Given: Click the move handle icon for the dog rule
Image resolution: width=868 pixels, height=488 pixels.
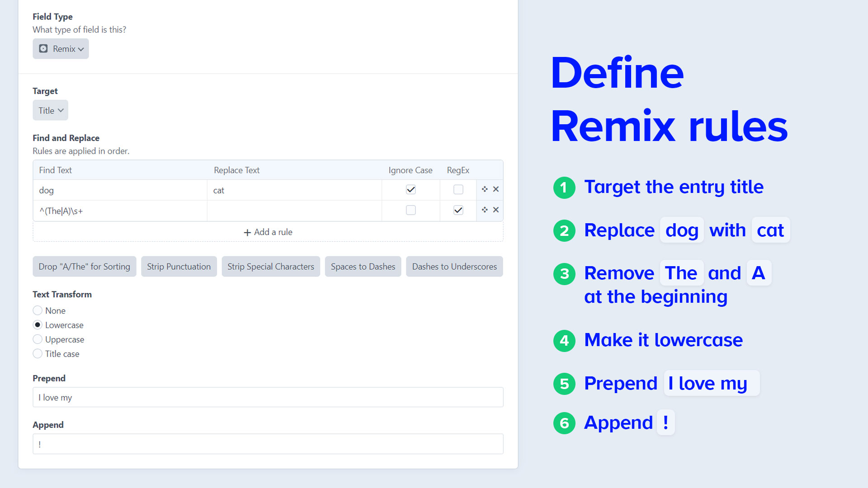Looking at the screenshot, I should tap(485, 189).
